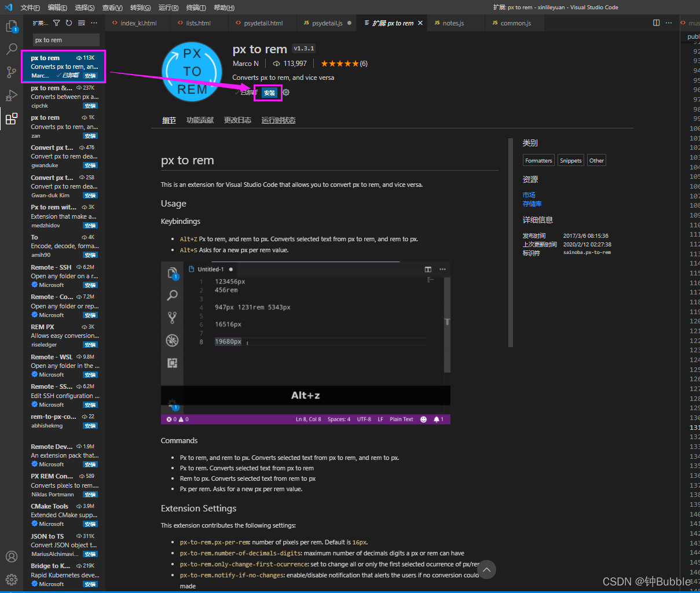Select Bridge to Kubernetes extension in list
This screenshot has width=700, height=593.
64,574
